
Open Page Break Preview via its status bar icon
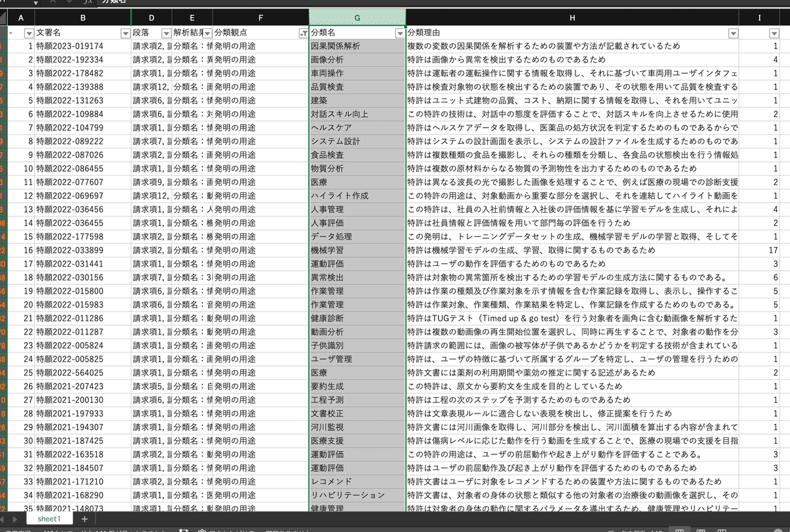point(722,530)
